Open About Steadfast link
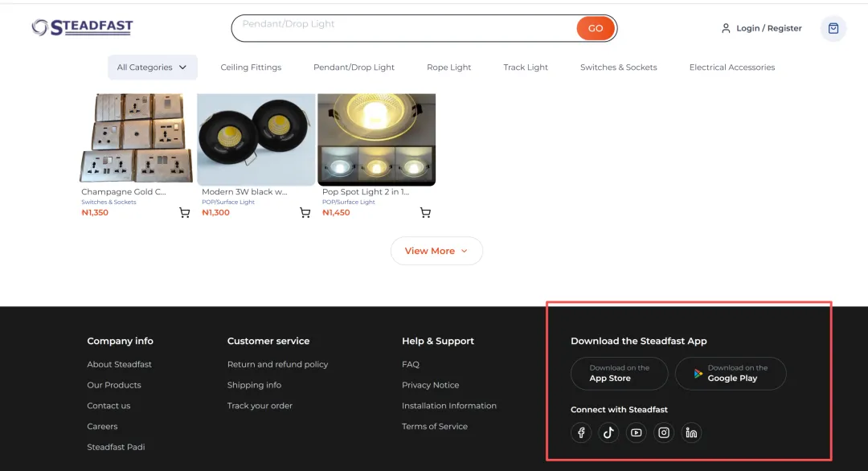 pyautogui.click(x=119, y=364)
